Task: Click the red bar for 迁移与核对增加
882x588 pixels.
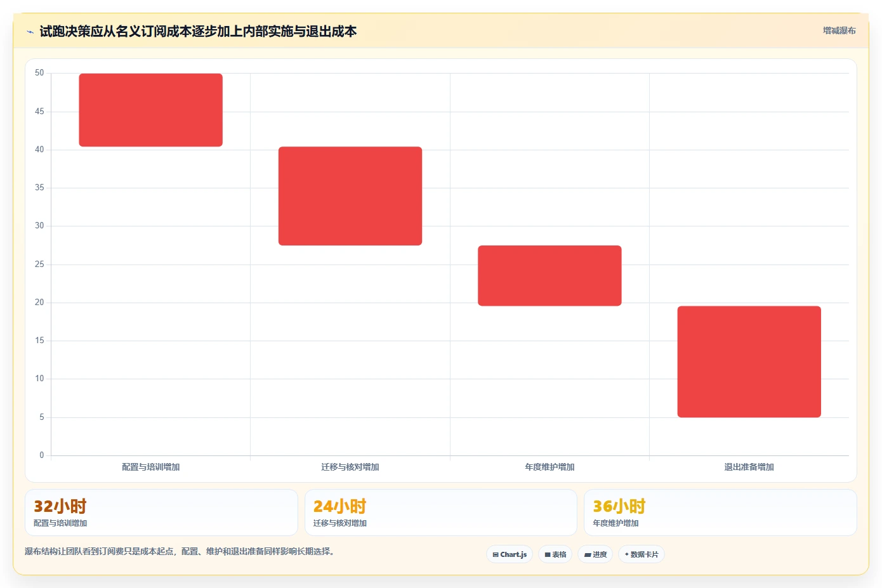Action: pyautogui.click(x=350, y=196)
